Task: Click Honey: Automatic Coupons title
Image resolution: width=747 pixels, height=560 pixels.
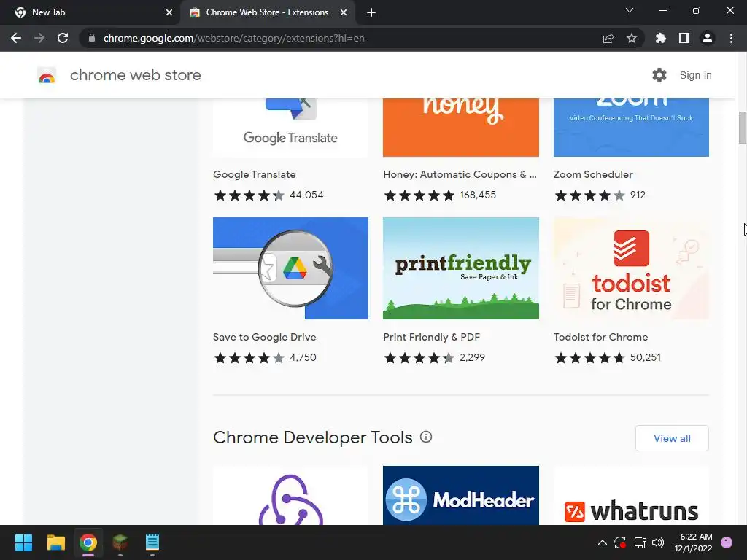Action: (x=460, y=174)
